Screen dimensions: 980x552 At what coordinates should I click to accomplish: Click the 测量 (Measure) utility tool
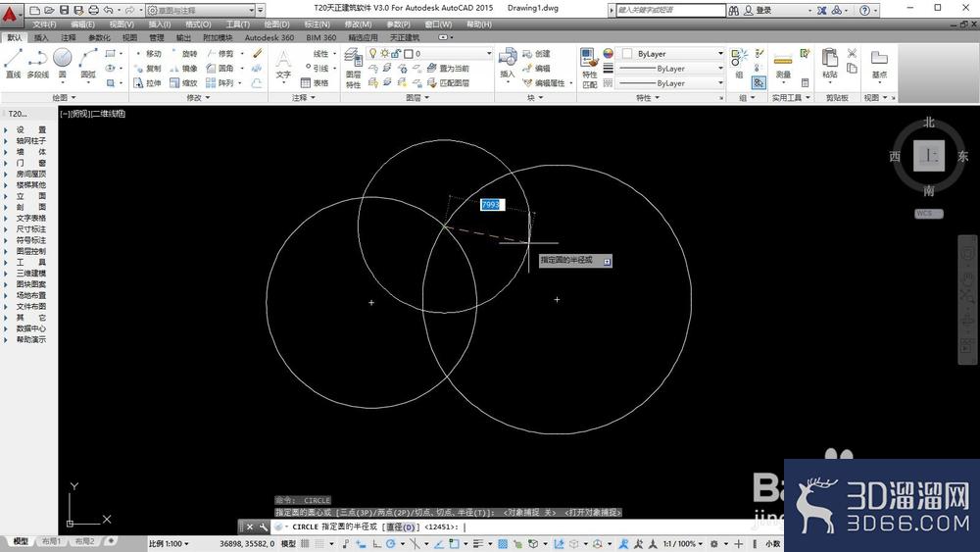click(783, 65)
